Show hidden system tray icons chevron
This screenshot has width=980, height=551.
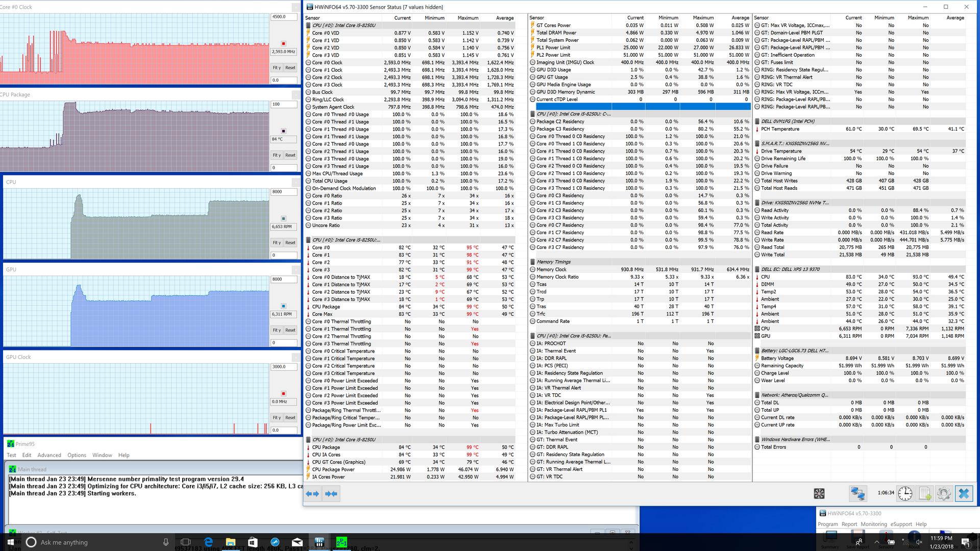click(x=876, y=542)
